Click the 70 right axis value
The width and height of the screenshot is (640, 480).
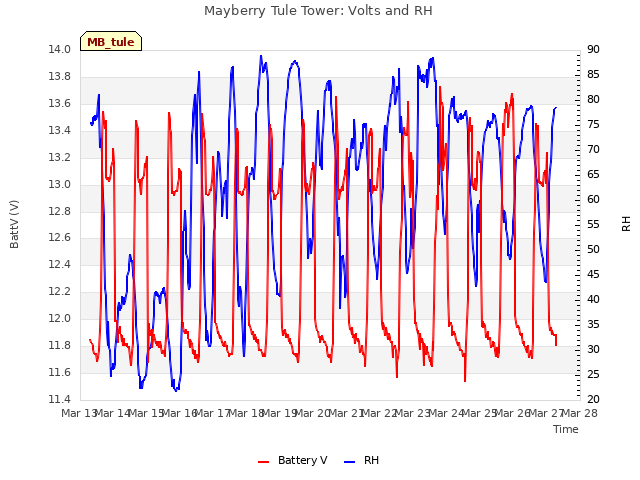pyautogui.click(x=593, y=149)
